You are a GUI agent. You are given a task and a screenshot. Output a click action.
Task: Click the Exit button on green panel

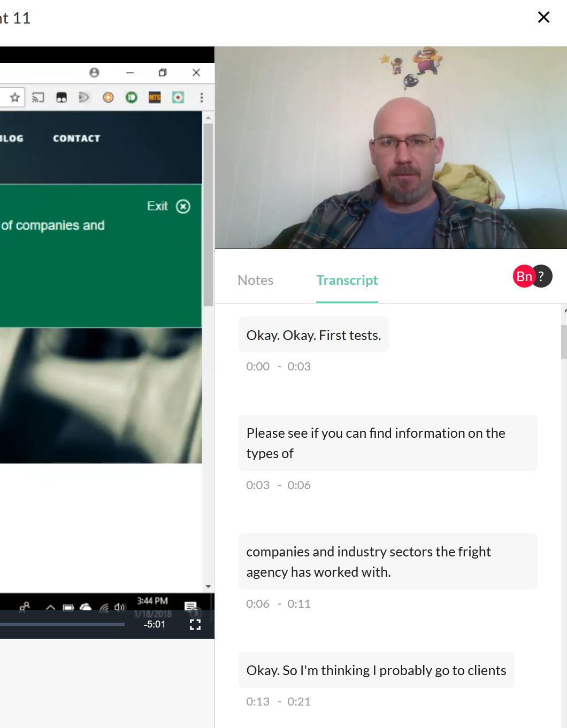coord(168,206)
